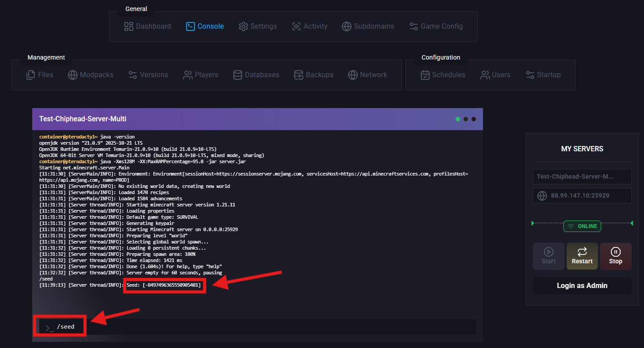This screenshot has height=348, width=644.
Task: Click the Console terminal icon
Action: coord(191,26)
